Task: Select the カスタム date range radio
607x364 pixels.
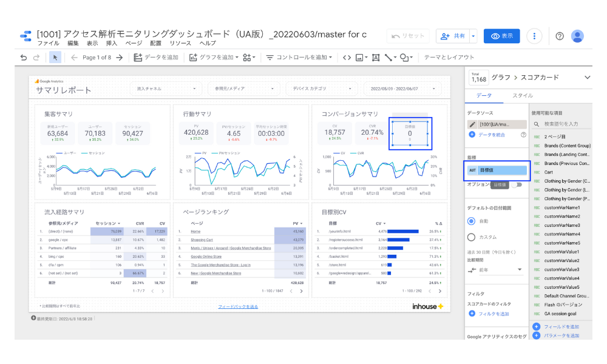Action: 471,237
